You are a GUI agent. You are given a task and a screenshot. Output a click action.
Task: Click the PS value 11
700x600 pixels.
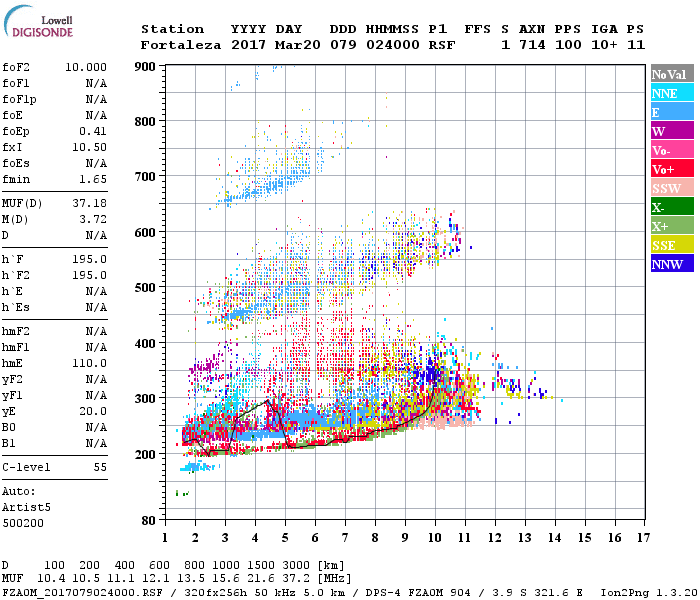click(636, 45)
